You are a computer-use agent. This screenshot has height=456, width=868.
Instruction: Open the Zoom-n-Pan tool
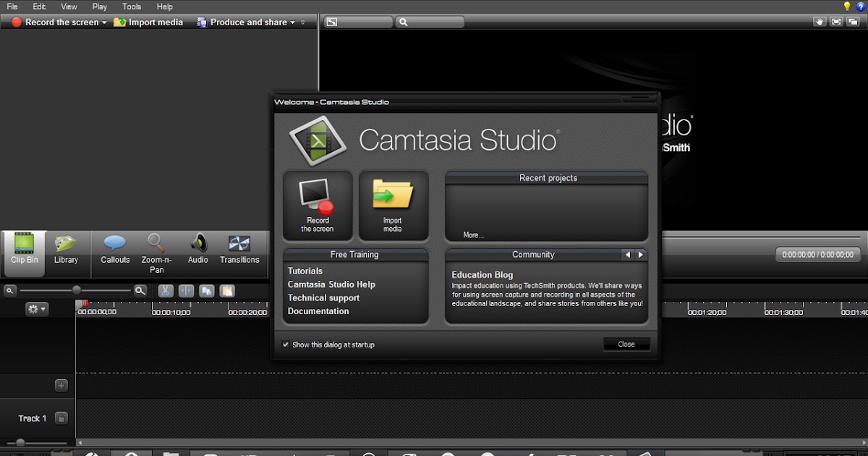tap(156, 254)
